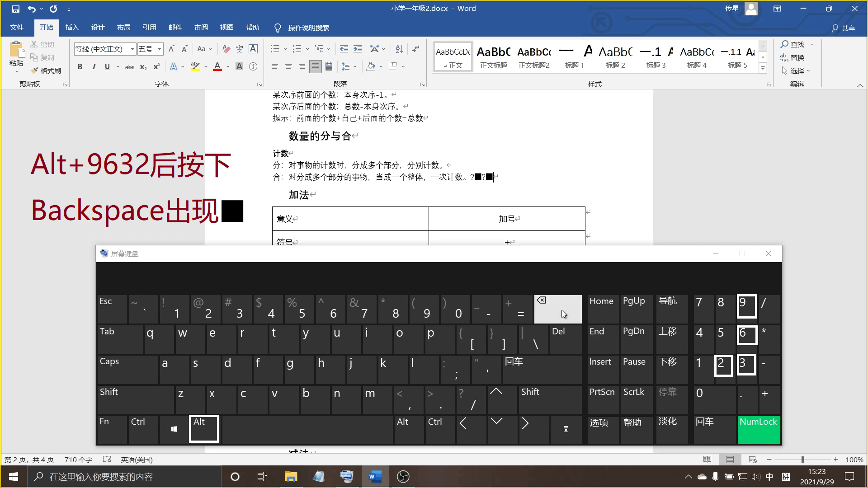Image resolution: width=868 pixels, height=488 pixels.
Task: Toggle NumLock on the on-screen keyboard
Action: 759,429
